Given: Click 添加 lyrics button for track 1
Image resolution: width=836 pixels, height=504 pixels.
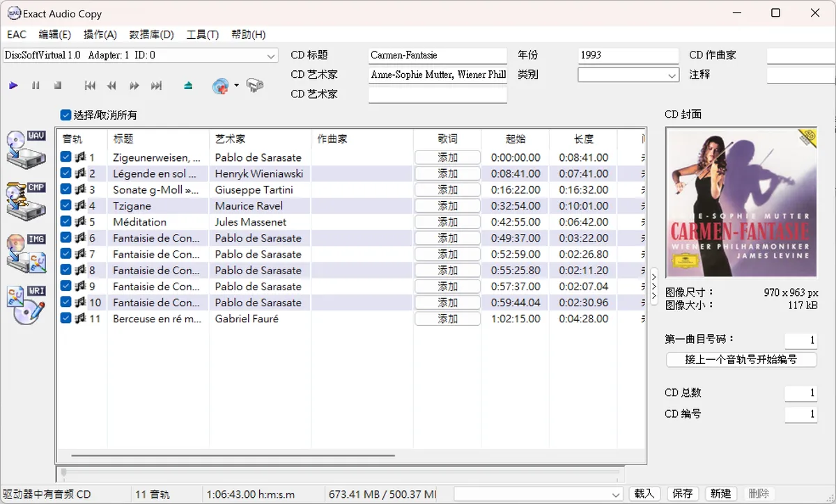Looking at the screenshot, I should coord(447,157).
